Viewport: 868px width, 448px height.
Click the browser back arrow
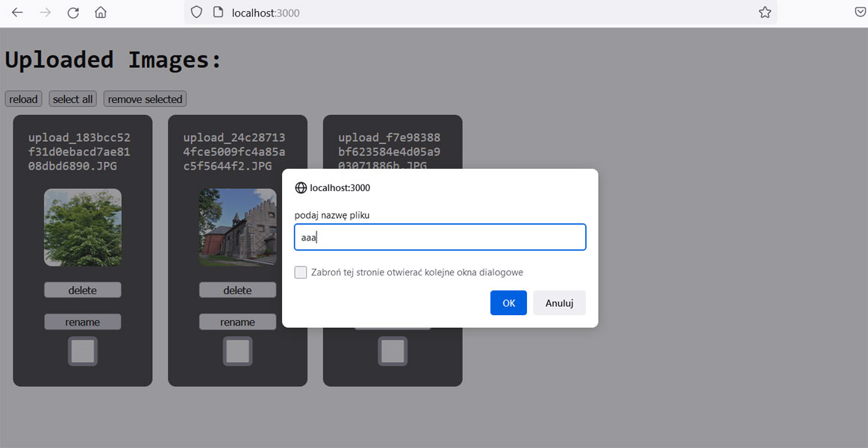[x=17, y=13]
